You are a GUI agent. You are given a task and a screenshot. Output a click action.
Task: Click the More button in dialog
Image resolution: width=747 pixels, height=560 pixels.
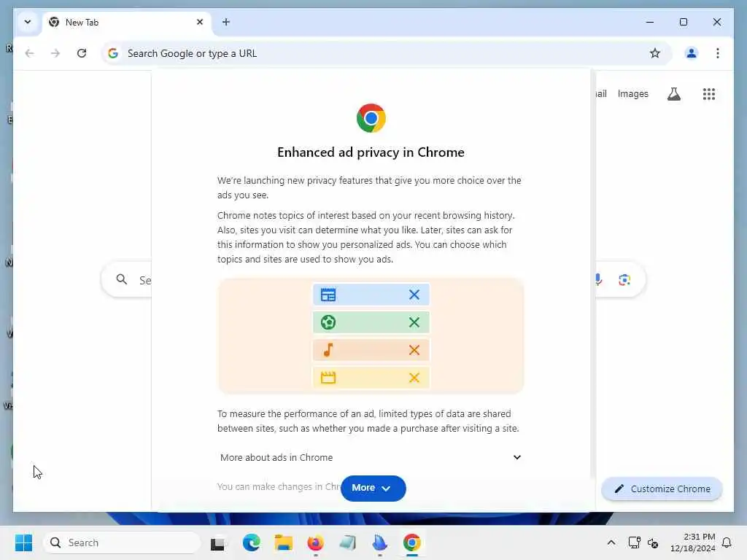(x=373, y=488)
